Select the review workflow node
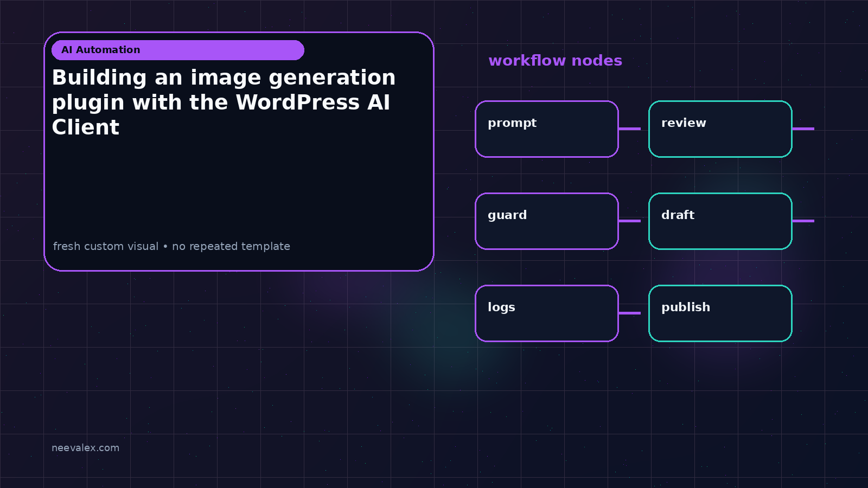The height and width of the screenshot is (488, 868). point(720,129)
